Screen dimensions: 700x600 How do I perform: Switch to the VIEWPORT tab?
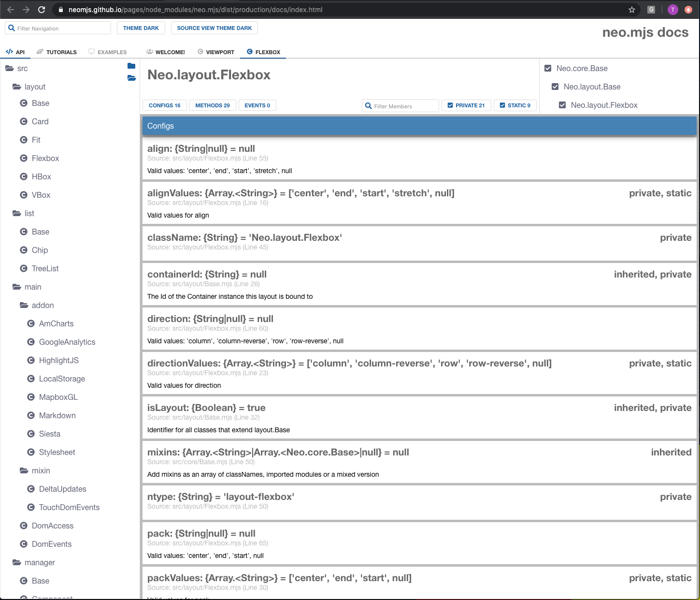[x=220, y=52]
